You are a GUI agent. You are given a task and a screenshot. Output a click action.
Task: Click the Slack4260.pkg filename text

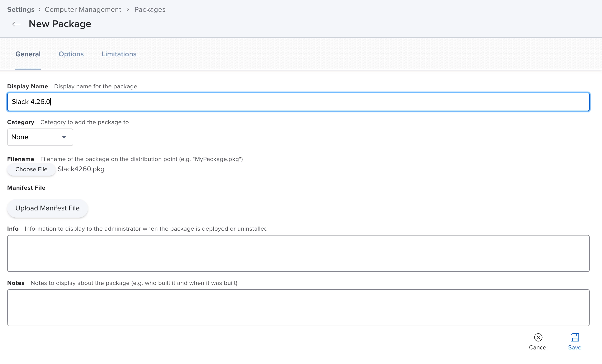pos(81,169)
